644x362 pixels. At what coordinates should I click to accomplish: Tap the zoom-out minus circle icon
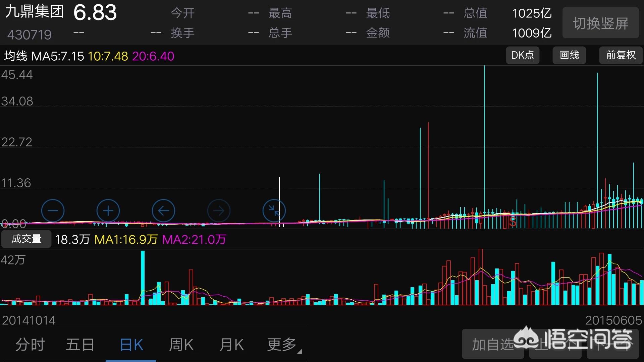tap(53, 211)
